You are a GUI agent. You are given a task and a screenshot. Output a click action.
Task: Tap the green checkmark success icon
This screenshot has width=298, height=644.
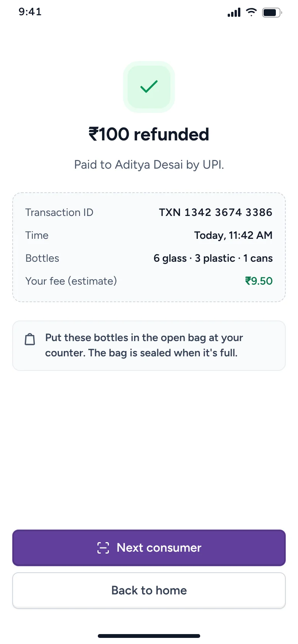coord(149,87)
